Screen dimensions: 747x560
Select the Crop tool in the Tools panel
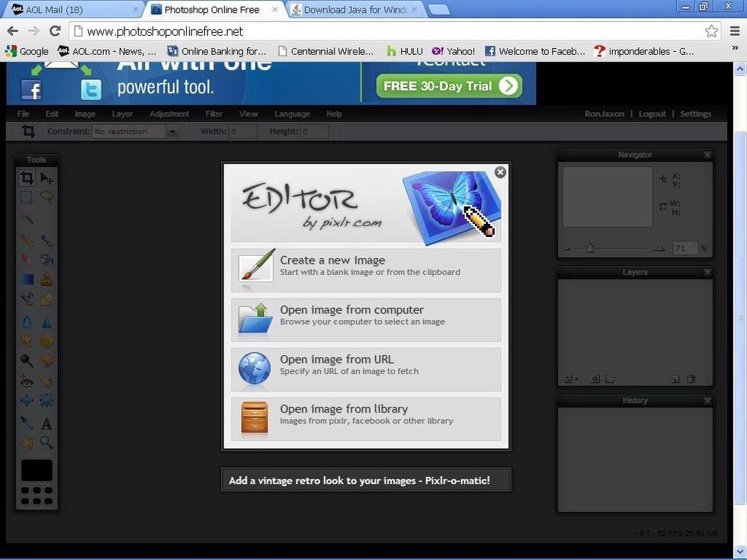[x=27, y=178]
